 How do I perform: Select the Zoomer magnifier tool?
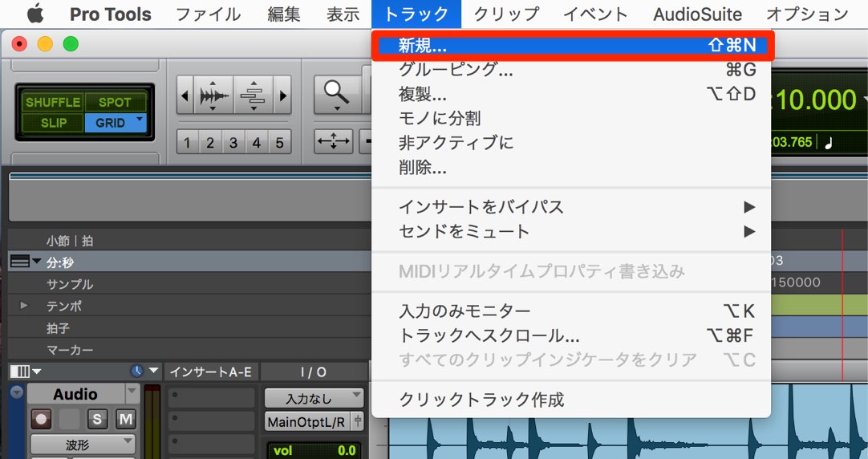point(337,94)
